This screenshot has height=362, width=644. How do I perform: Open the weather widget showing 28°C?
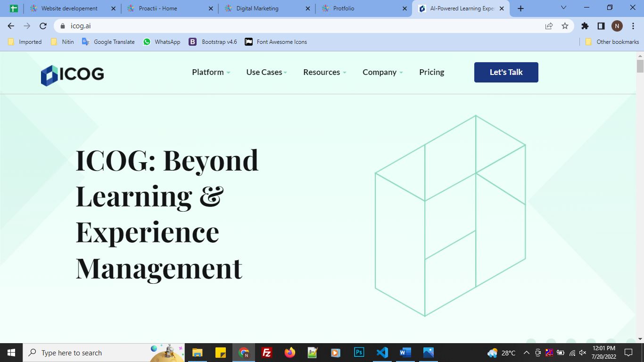(x=502, y=353)
